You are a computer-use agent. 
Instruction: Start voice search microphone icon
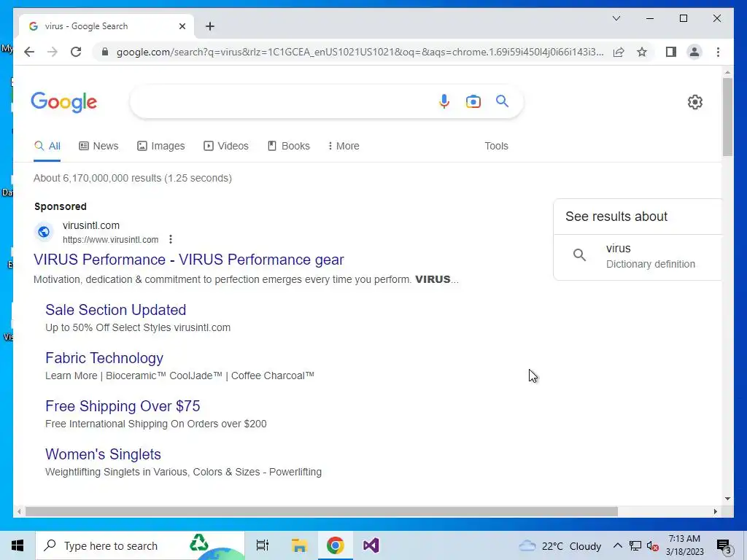click(444, 101)
